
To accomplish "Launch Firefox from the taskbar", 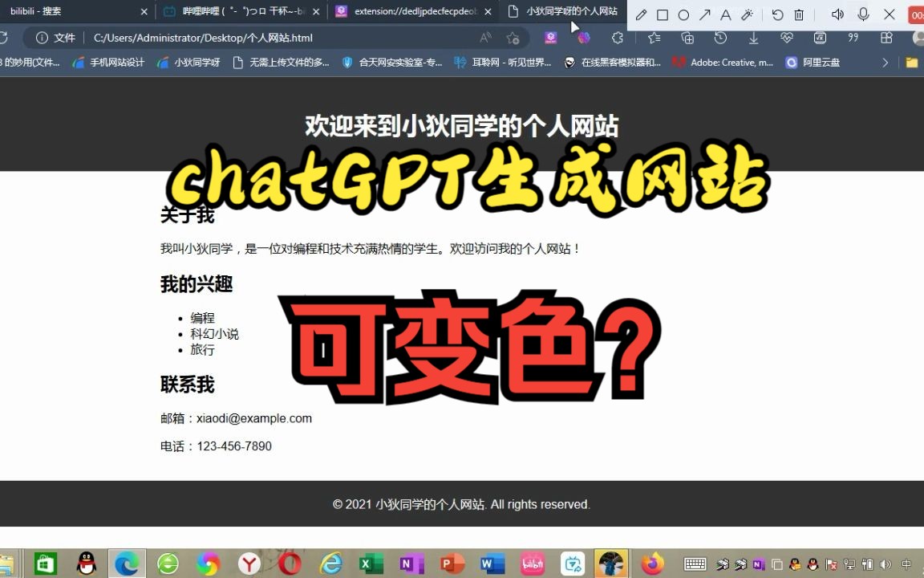I will 652,564.
